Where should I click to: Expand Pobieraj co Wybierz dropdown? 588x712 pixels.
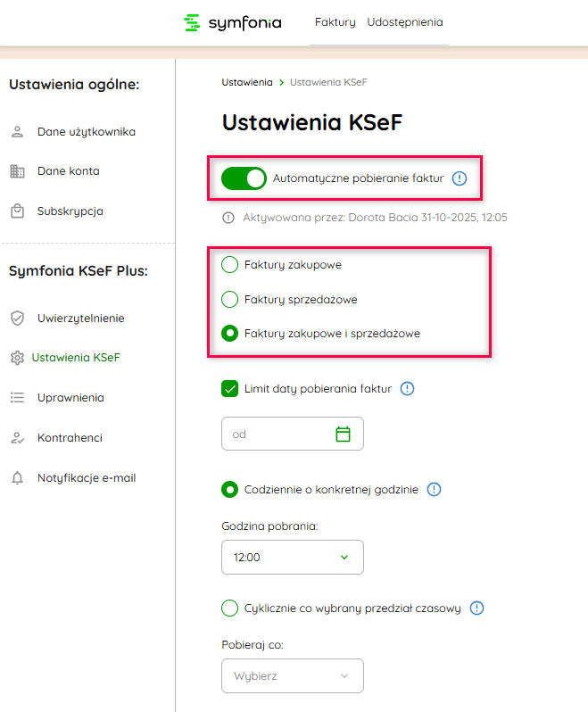point(293,675)
